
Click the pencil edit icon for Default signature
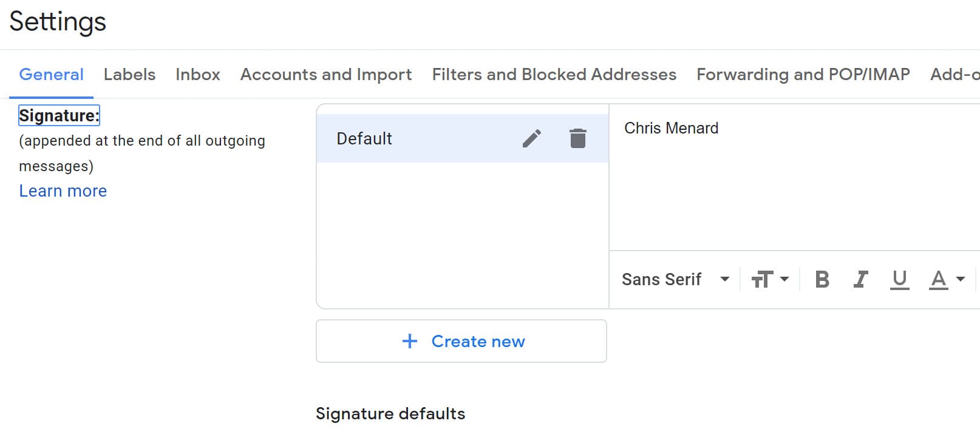click(531, 138)
